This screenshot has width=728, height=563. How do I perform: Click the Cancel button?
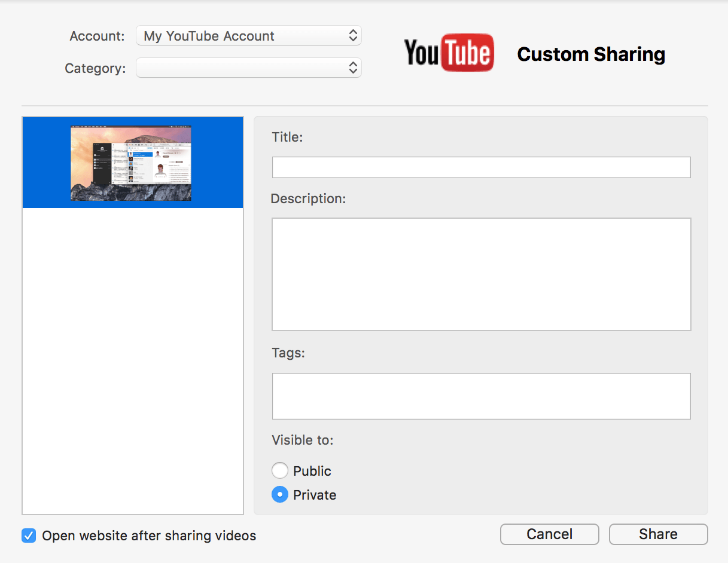pos(550,534)
